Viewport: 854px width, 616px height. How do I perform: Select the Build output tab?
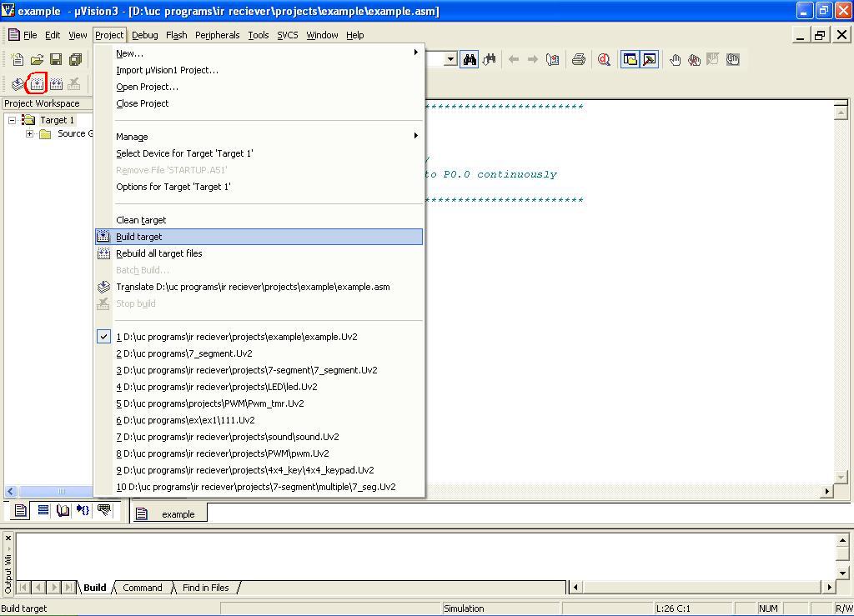coord(95,588)
